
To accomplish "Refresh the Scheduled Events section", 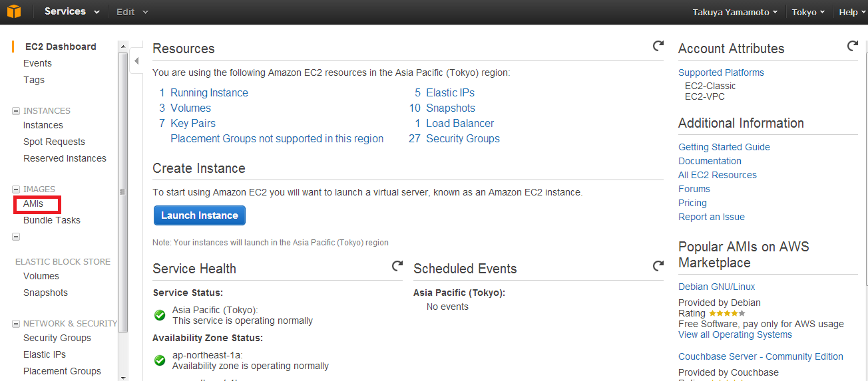I will pos(658,266).
